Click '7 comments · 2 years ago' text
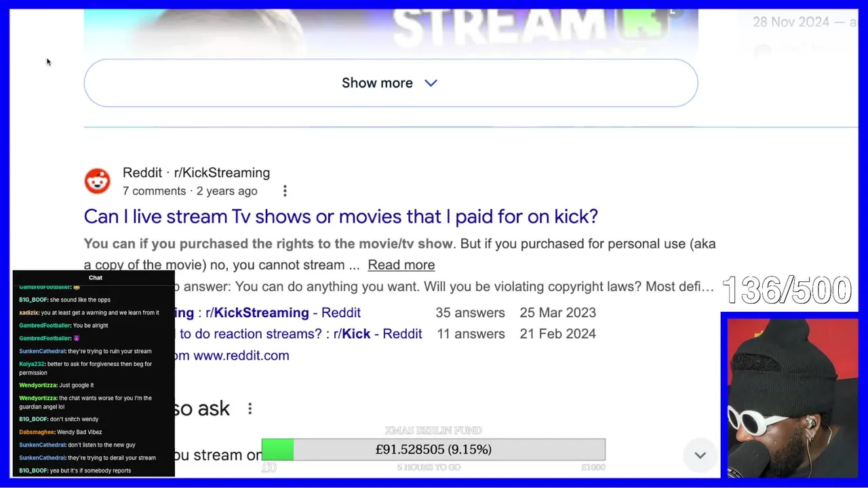This screenshot has height=488, width=868. coord(190,191)
